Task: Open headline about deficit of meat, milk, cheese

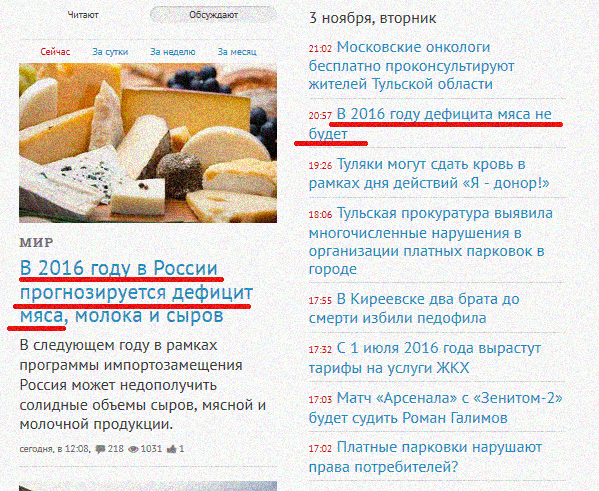Action: point(136,292)
